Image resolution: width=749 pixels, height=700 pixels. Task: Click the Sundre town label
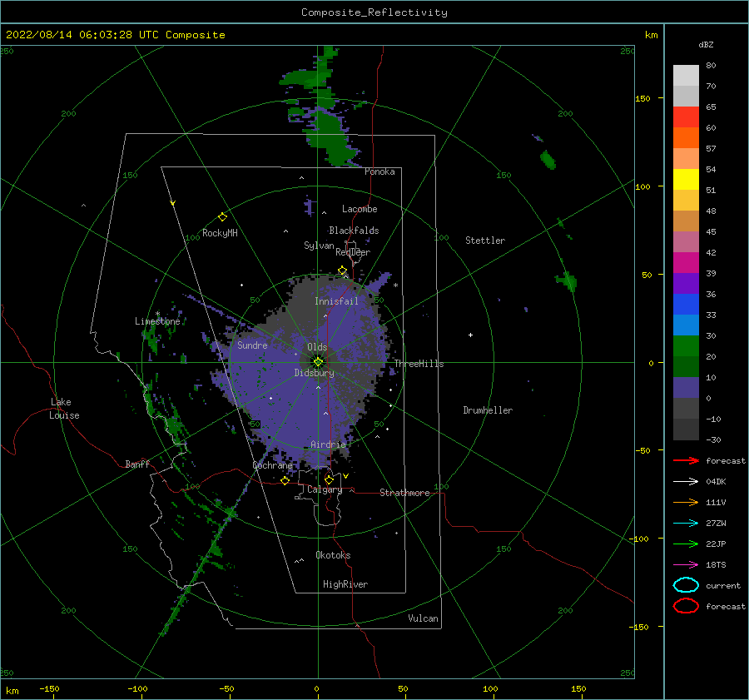coord(252,345)
